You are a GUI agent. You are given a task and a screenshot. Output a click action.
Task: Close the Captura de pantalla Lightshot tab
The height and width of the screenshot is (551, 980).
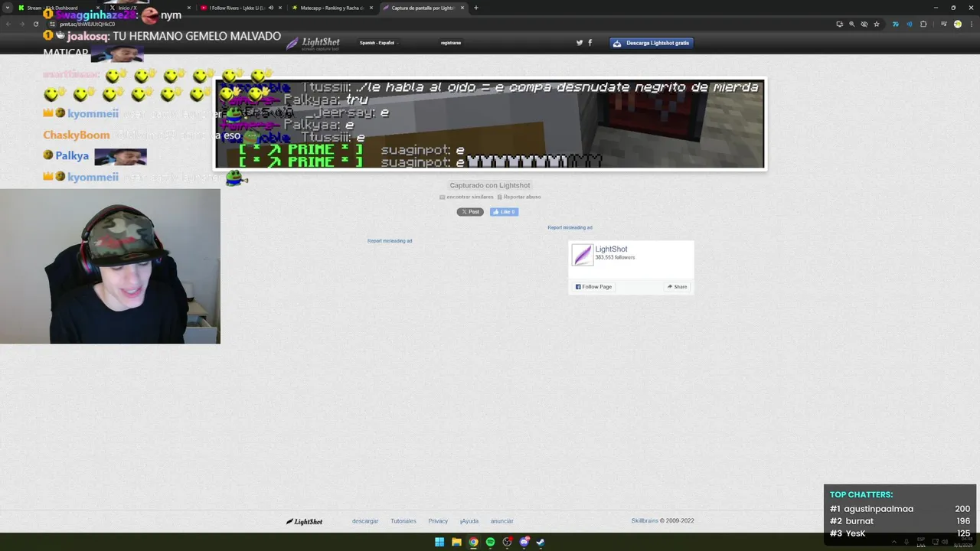point(462,8)
